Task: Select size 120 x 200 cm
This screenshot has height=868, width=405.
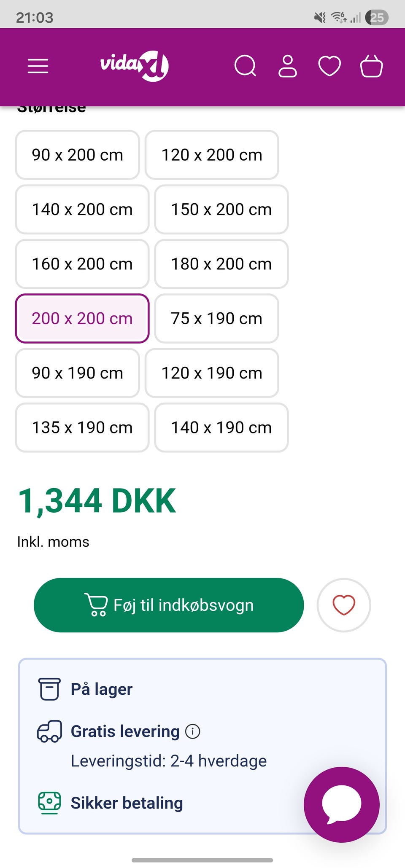Action: coord(212,155)
